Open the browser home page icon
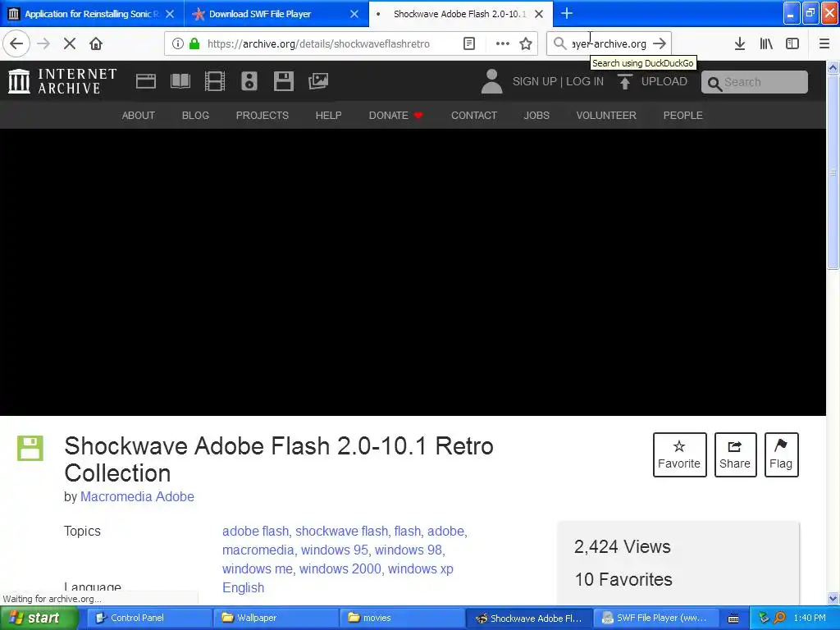 (96, 43)
